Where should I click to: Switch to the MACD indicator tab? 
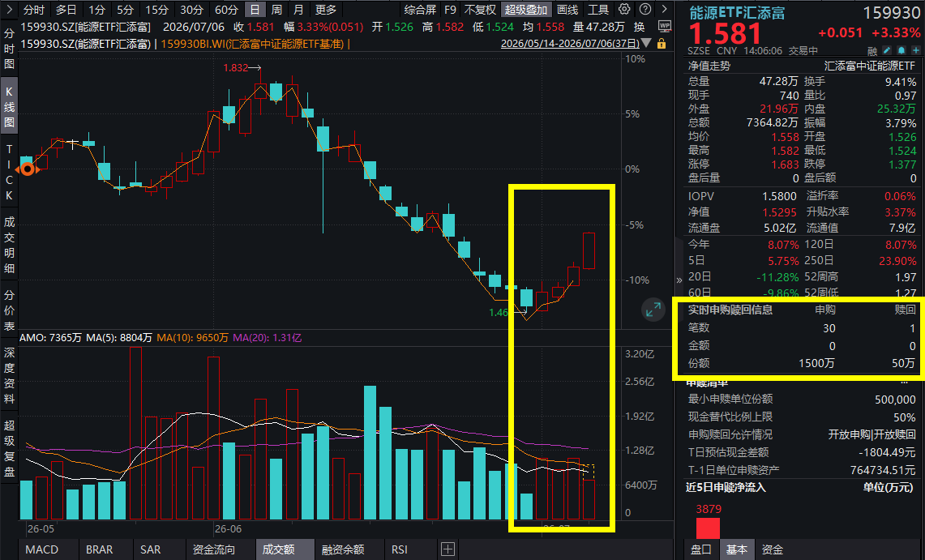click(42, 549)
